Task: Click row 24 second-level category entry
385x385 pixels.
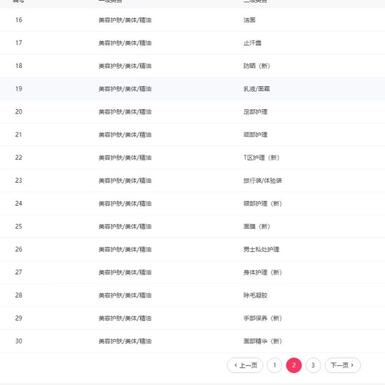Action: (263, 204)
